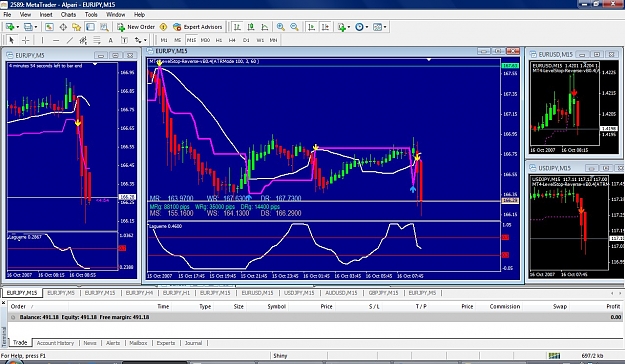Select the AUDUSD,M15 chart tab
The image size is (625, 364).
pyautogui.click(x=341, y=293)
